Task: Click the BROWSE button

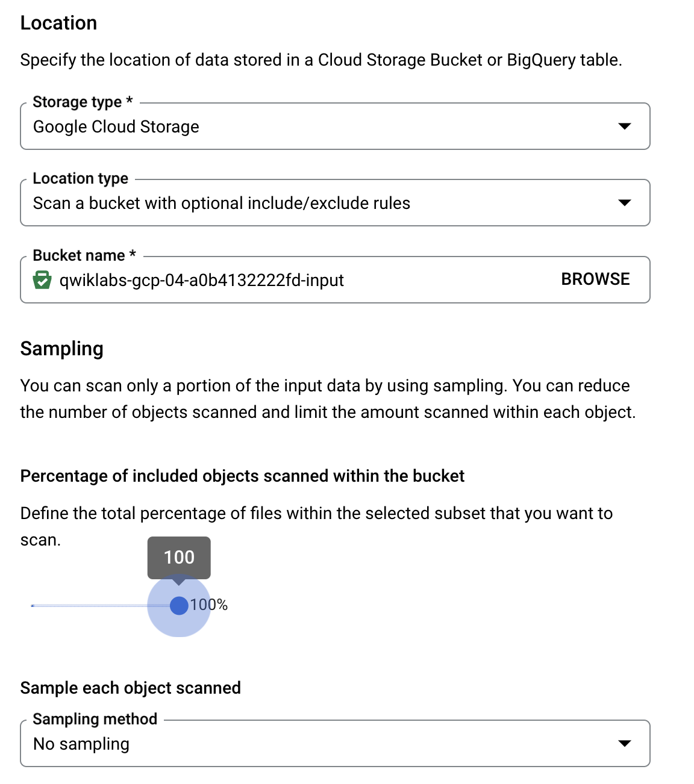Action: [595, 279]
